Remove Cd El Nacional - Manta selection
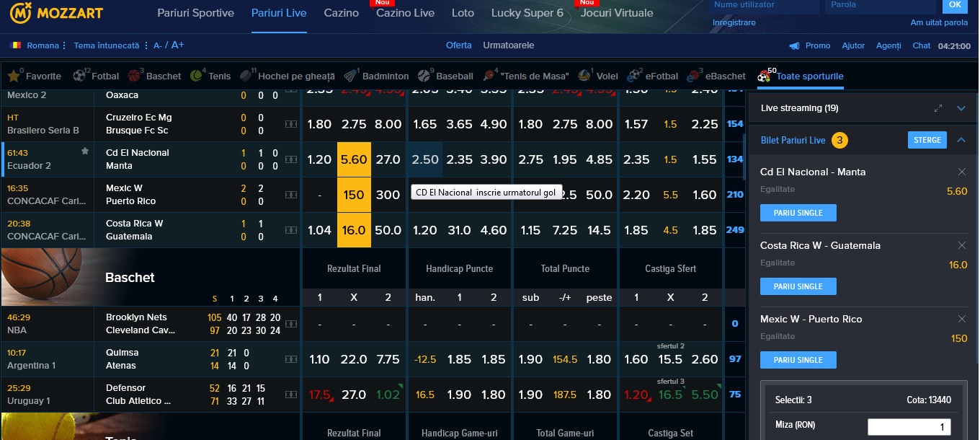Viewport: 980px width, 440px height. 961,172
